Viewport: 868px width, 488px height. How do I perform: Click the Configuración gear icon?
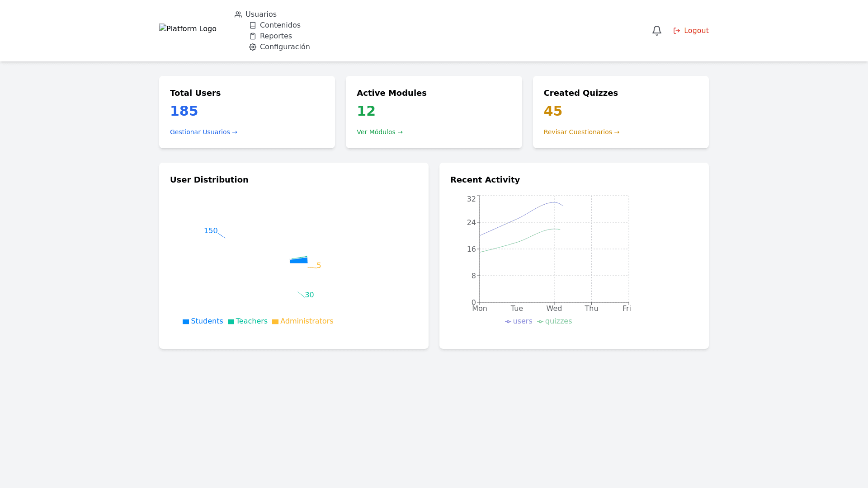point(253,47)
